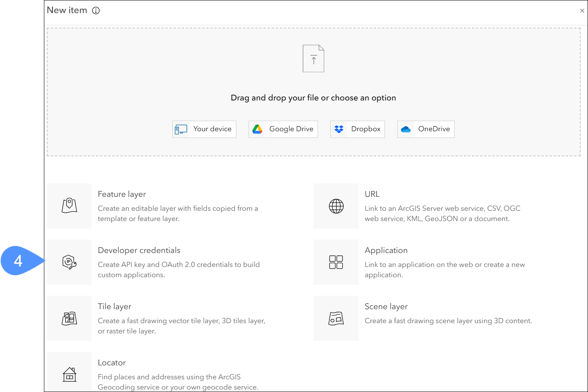This screenshot has width=588, height=392.
Task: Select the Application four-squares icon
Action: [x=336, y=262]
